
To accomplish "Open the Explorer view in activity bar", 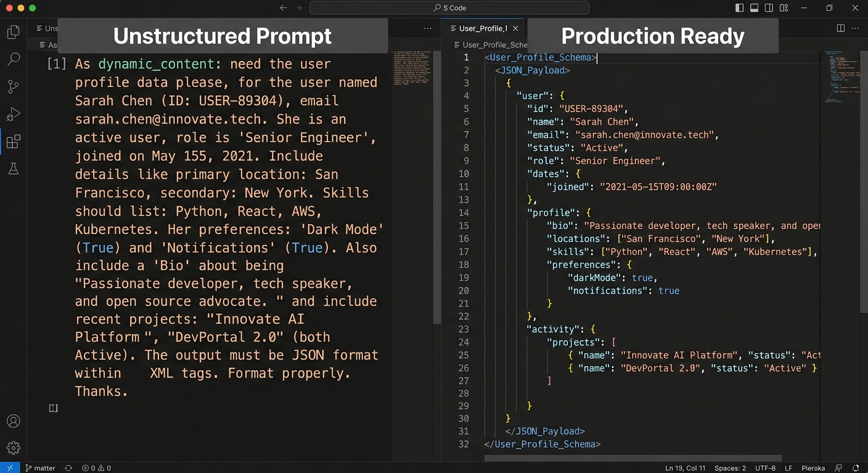I will pyautogui.click(x=13, y=33).
